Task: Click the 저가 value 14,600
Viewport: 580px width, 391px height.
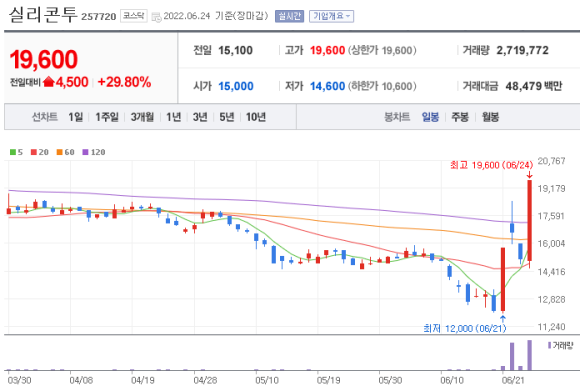Action: point(327,86)
